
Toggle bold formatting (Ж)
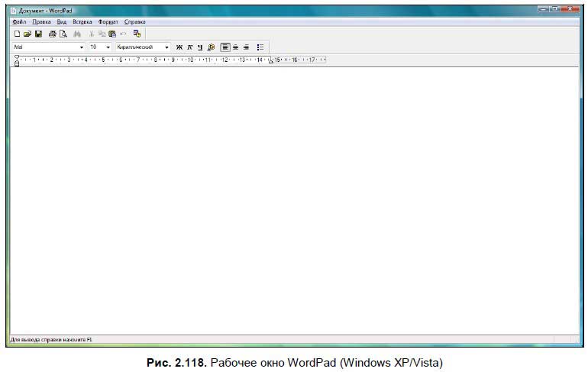coord(179,47)
